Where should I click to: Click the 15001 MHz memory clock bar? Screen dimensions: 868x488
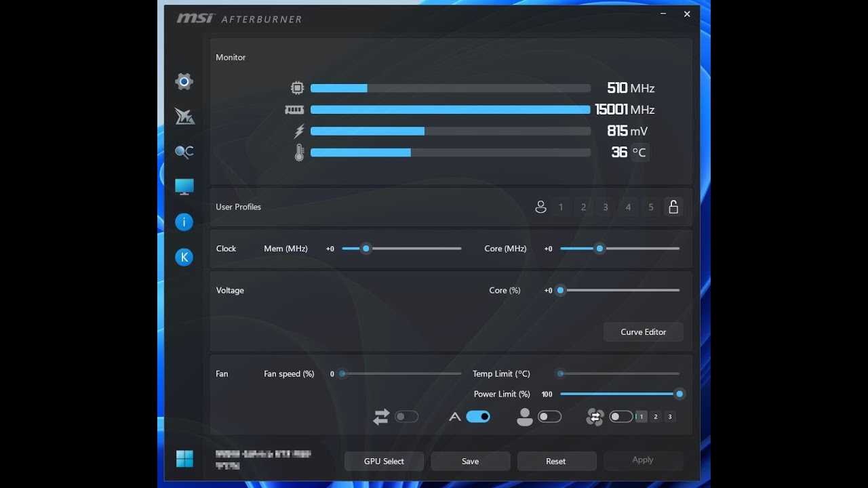[450, 110]
